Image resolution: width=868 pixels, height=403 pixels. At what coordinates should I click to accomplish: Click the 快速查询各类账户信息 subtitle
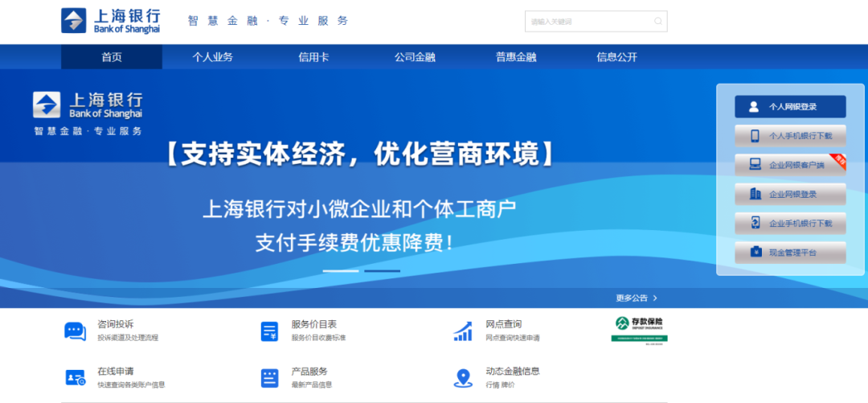[131, 384]
